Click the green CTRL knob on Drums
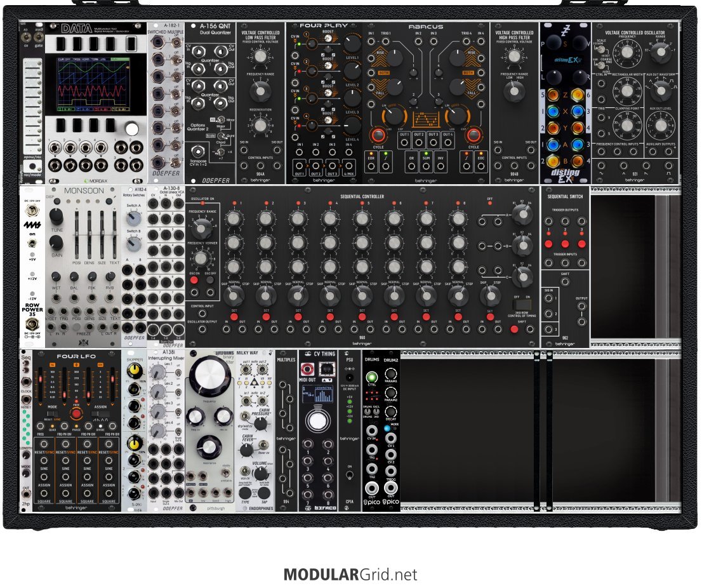The width and height of the screenshot is (702, 588). [x=371, y=377]
